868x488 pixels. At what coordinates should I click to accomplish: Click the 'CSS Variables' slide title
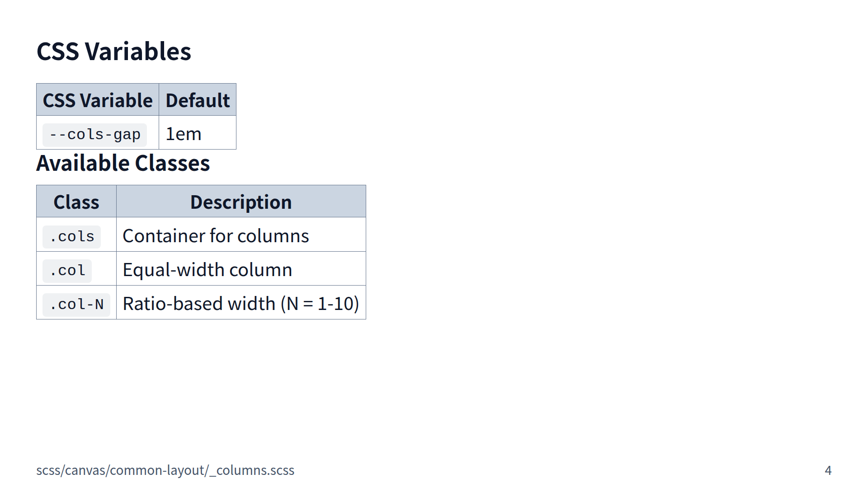point(113,52)
